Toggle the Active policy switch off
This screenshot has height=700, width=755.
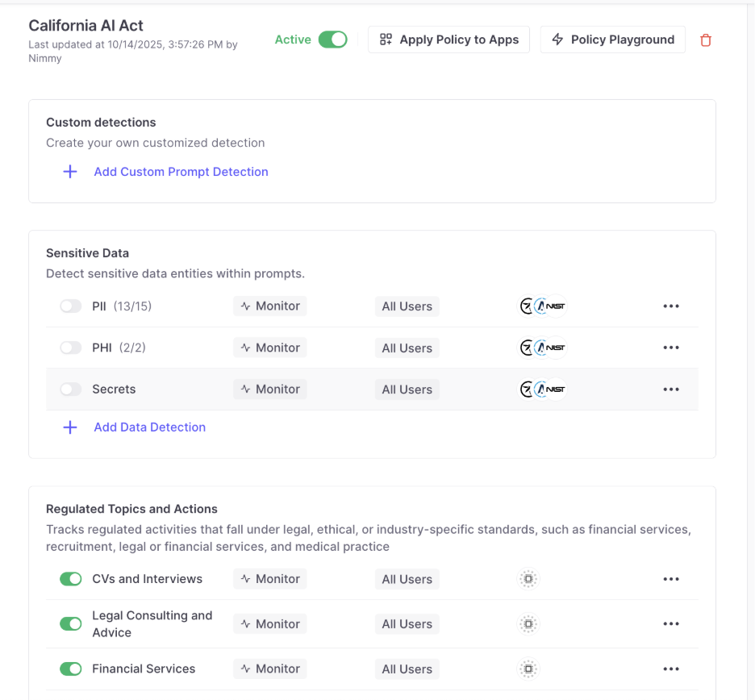click(332, 40)
